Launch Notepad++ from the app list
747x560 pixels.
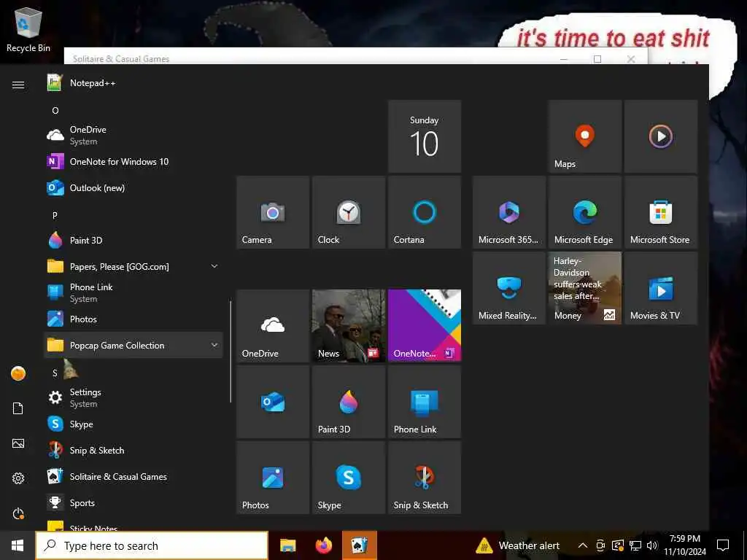point(133,83)
